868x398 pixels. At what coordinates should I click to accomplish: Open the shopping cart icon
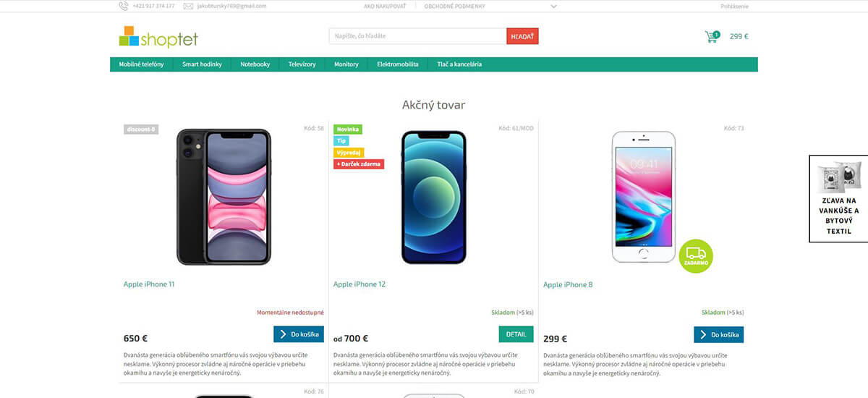(712, 36)
